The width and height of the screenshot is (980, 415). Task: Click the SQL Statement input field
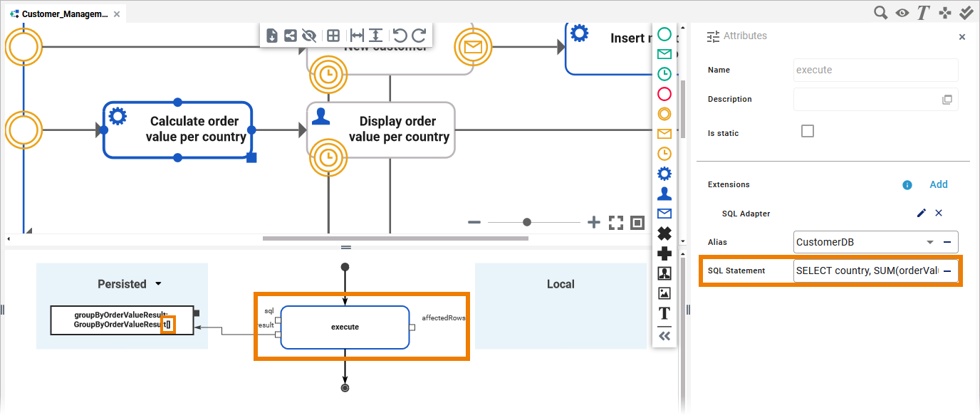(866, 271)
